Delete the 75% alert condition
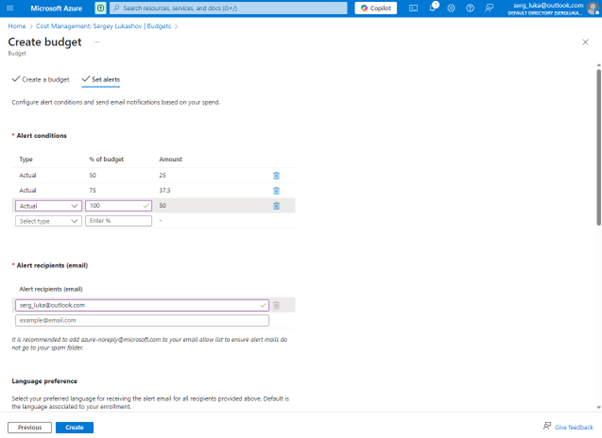This screenshot has width=602, height=438. coord(276,191)
